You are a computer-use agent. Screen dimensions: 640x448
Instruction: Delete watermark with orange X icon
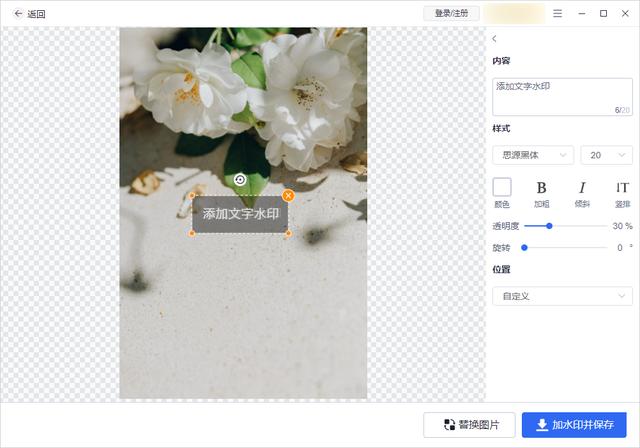[x=288, y=195]
